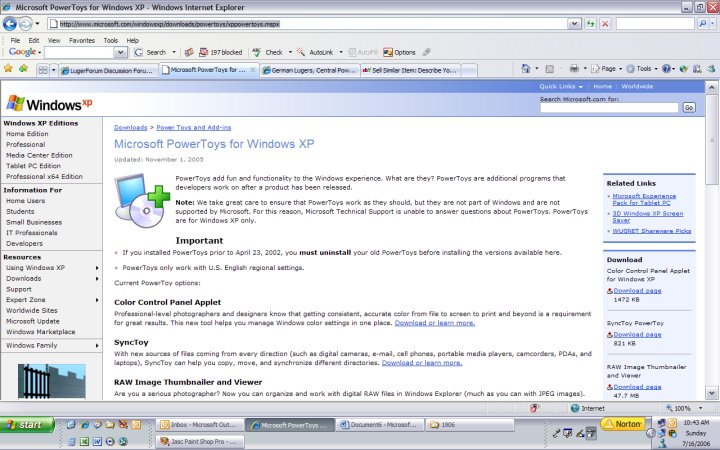This screenshot has width=720, height=450.
Task: Switch to the German Lugers, Central Powers tab
Action: click(310, 71)
